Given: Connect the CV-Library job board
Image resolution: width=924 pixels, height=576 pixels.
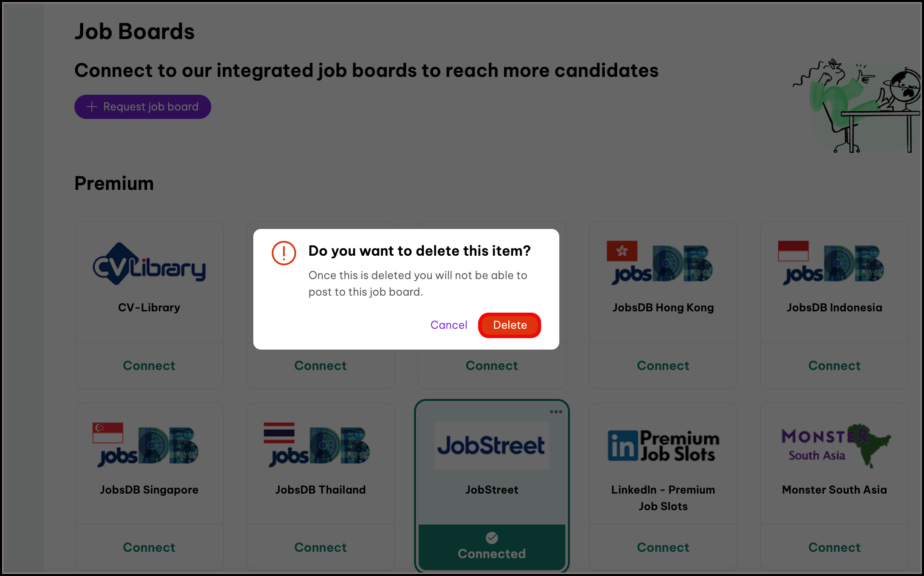Looking at the screenshot, I should [x=149, y=366].
